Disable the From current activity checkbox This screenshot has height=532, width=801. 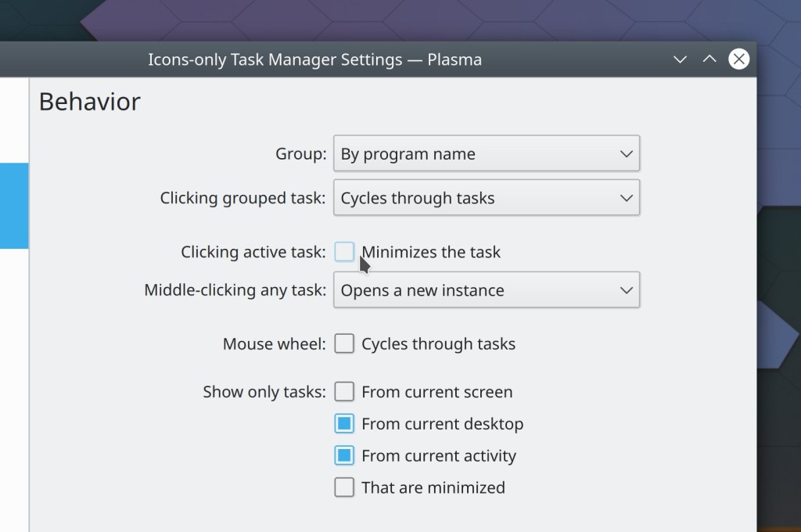[x=344, y=456]
